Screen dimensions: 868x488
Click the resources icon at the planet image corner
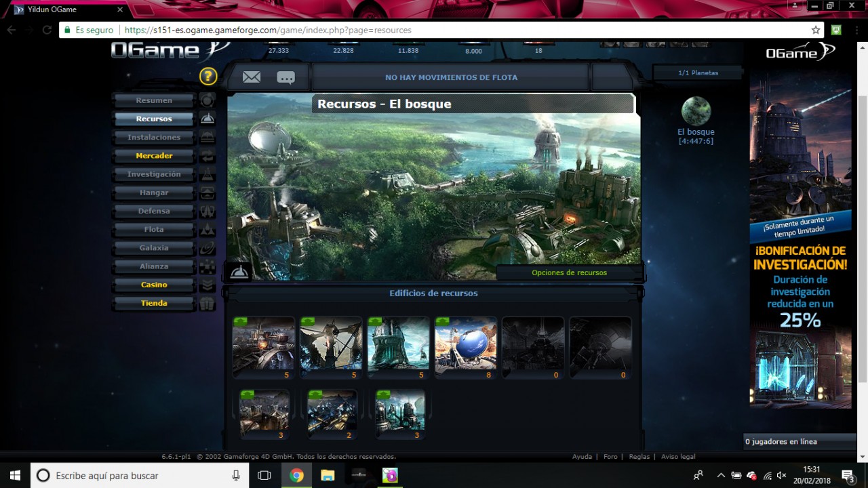[239, 272]
